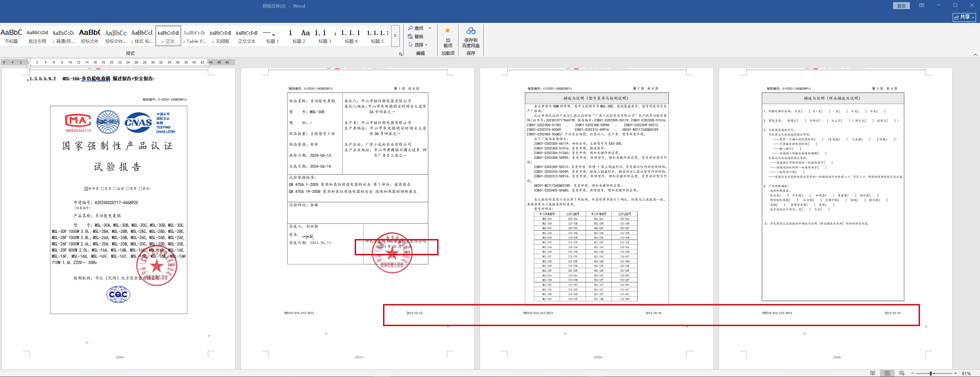Click the ilac-MRA logo on the cover
The width and height of the screenshot is (980, 377).
coord(108,122)
